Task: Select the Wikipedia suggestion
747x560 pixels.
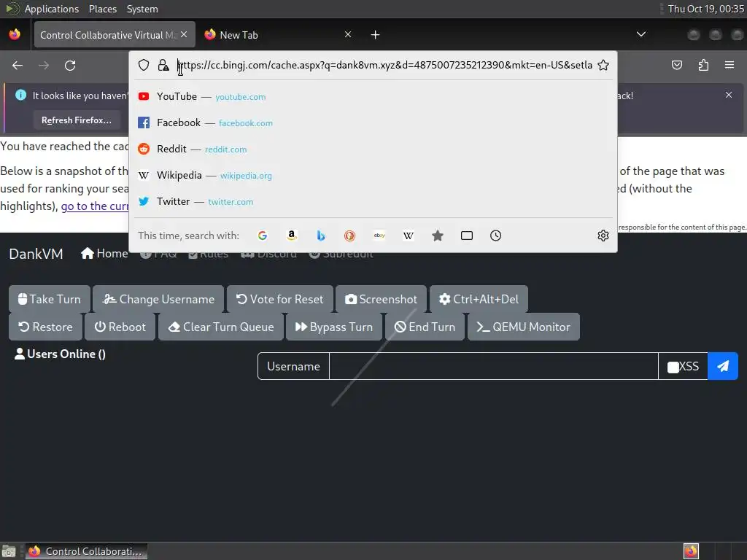Action: (373, 175)
